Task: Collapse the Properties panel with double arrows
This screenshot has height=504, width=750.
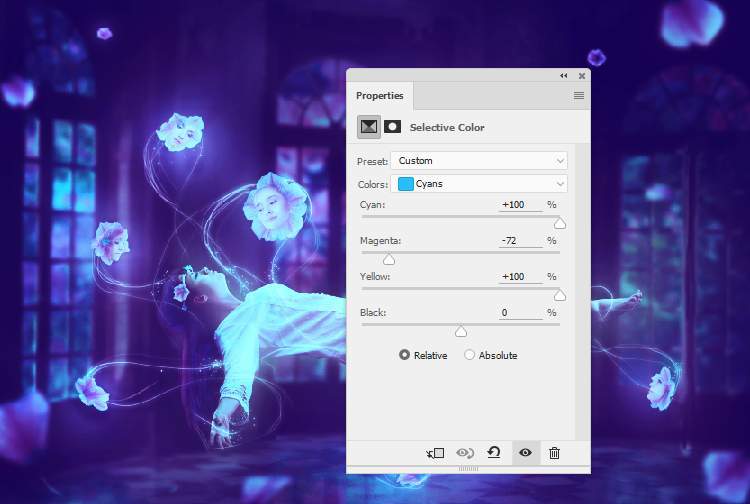Action: 563,76
